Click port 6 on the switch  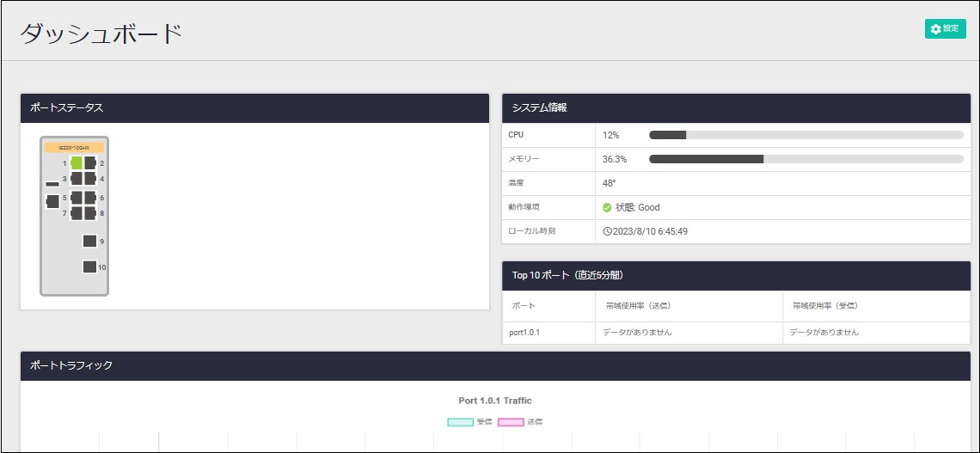[89, 197]
